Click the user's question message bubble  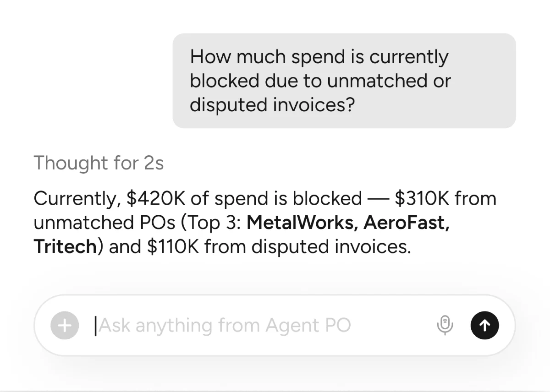(344, 81)
